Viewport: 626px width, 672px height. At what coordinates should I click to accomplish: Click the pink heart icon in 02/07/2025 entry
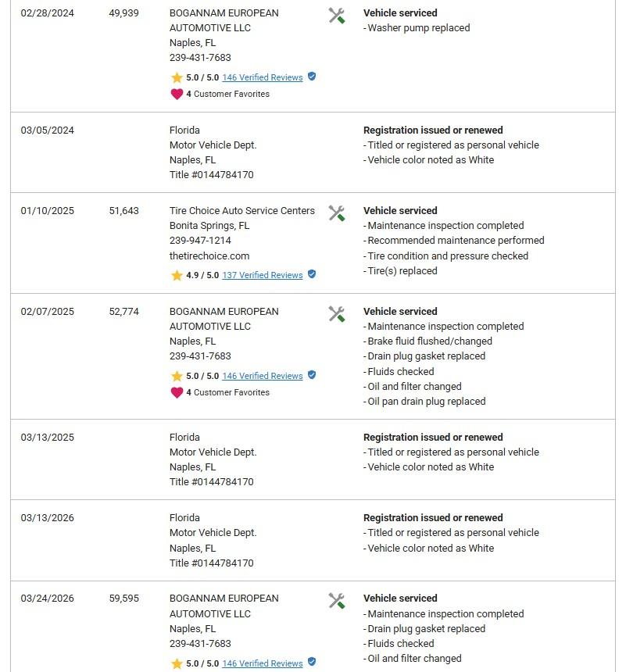(x=177, y=392)
